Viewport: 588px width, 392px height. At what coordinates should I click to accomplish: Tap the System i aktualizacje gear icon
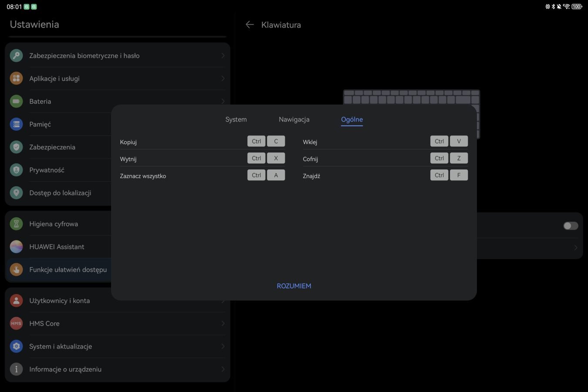[16, 346]
